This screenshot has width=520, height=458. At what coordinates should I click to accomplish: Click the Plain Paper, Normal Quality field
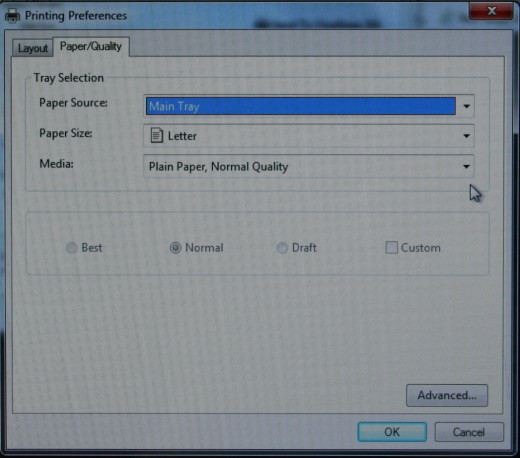[x=309, y=166]
